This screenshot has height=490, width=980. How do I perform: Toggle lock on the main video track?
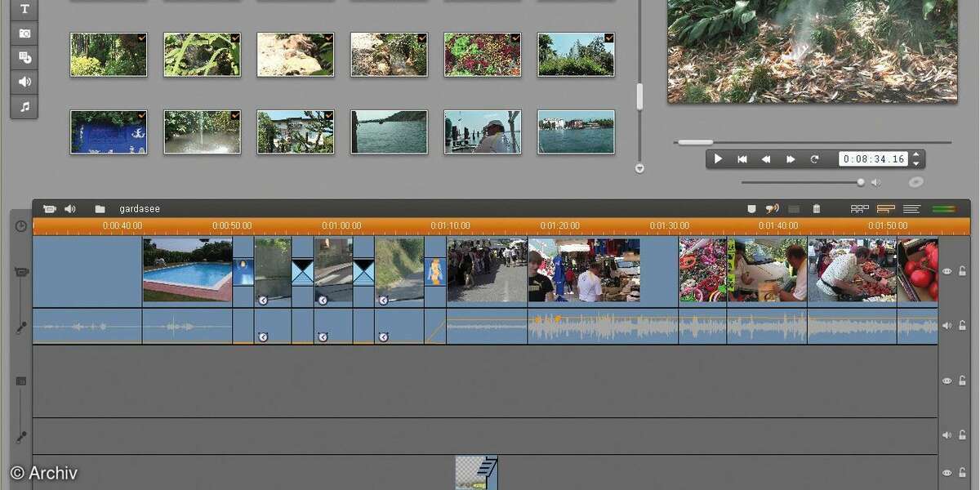963,272
